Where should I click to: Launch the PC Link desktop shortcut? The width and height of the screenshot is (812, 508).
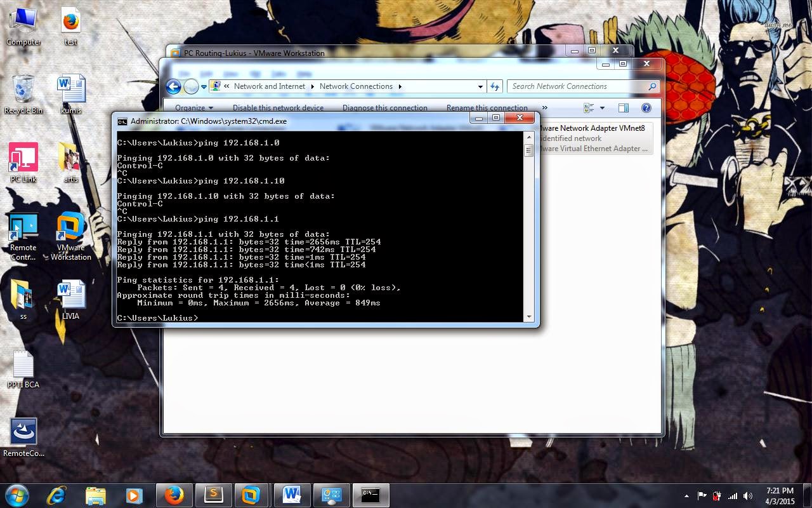click(23, 163)
